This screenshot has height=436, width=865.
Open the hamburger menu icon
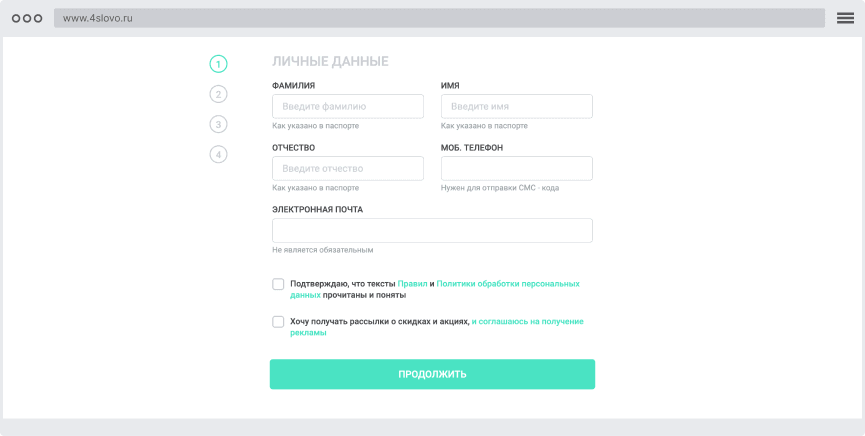(845, 18)
